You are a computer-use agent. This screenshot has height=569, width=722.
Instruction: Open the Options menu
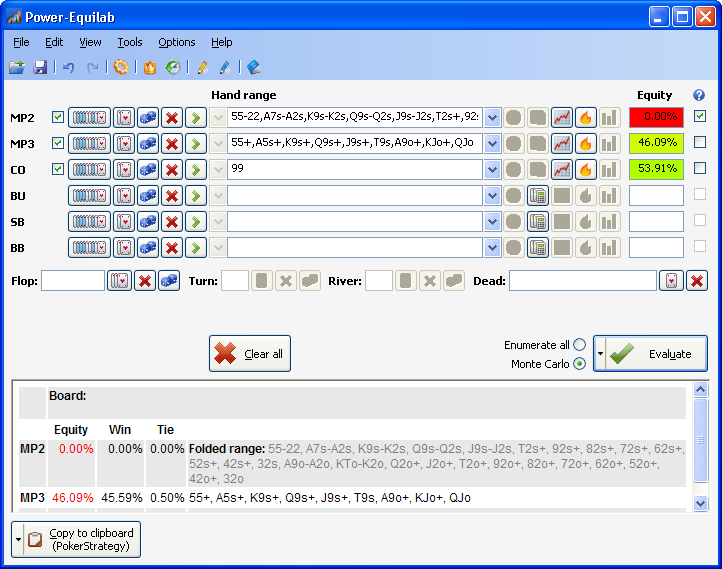(177, 42)
